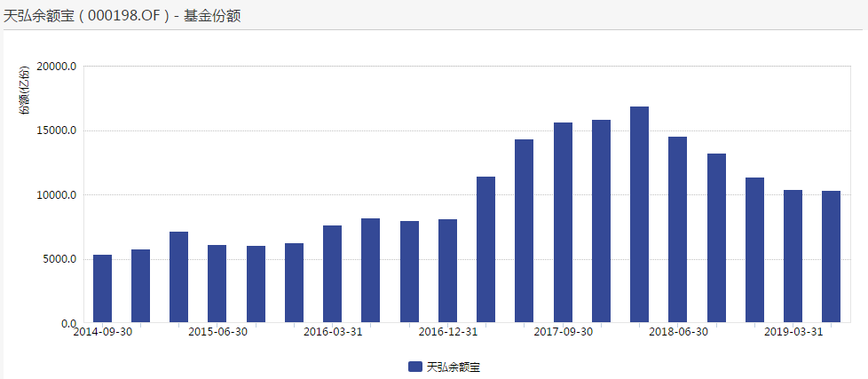Click the x-axis label 2016-03-31

(333, 332)
